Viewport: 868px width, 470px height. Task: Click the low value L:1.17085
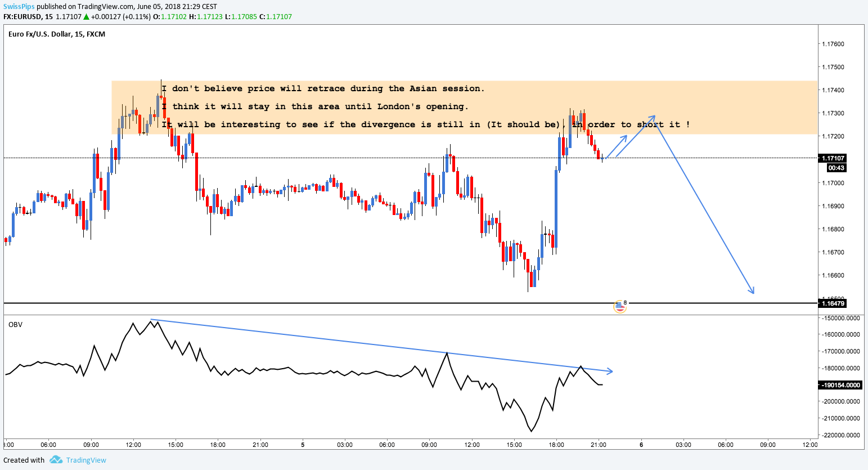click(241, 17)
